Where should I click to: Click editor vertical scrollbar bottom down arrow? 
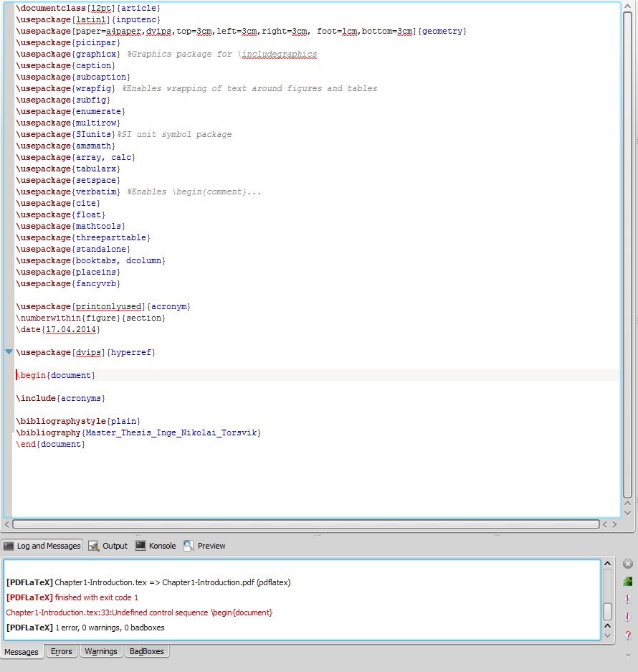click(x=627, y=513)
